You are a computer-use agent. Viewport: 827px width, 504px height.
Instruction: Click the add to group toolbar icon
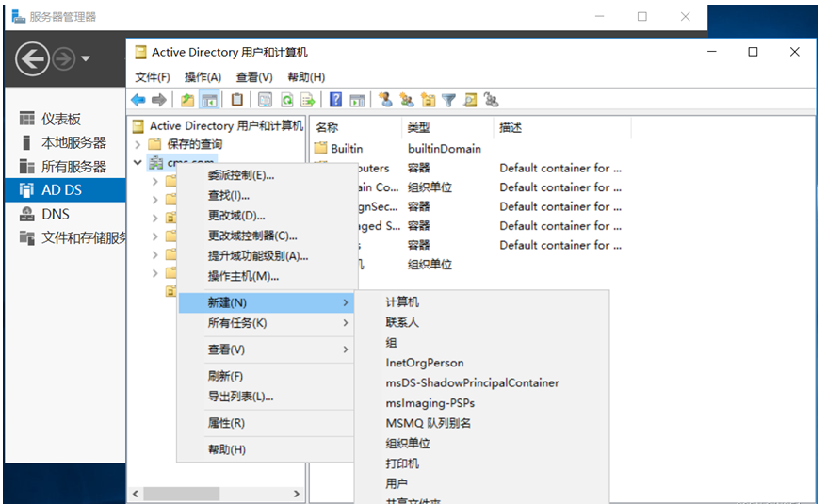pyautogui.click(x=491, y=100)
